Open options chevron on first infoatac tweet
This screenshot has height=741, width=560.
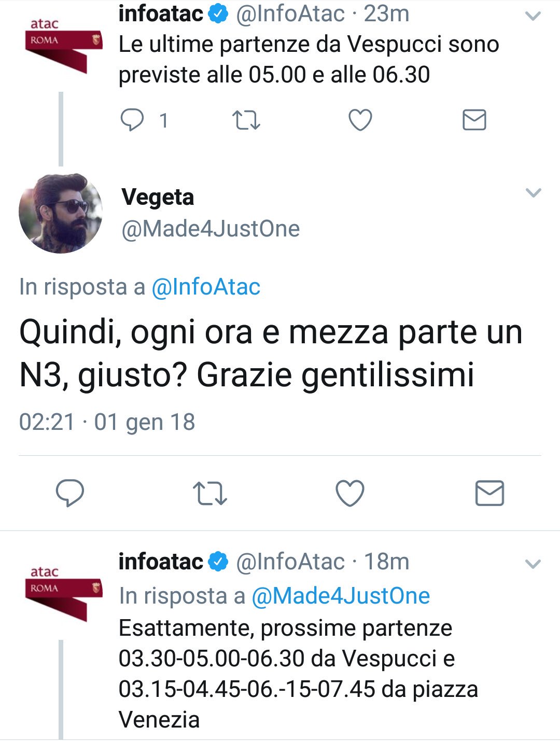tap(533, 17)
